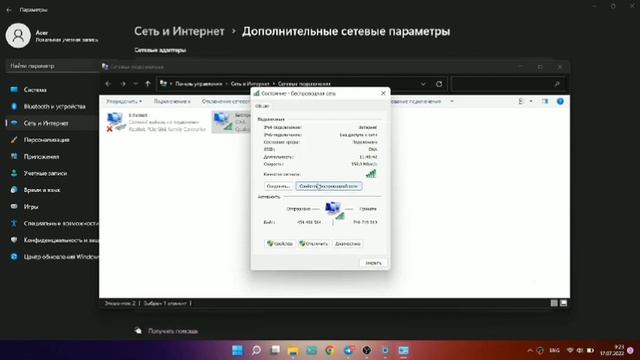Select the wireless network adapter icon
This screenshot has height=360, width=640.
[222, 122]
